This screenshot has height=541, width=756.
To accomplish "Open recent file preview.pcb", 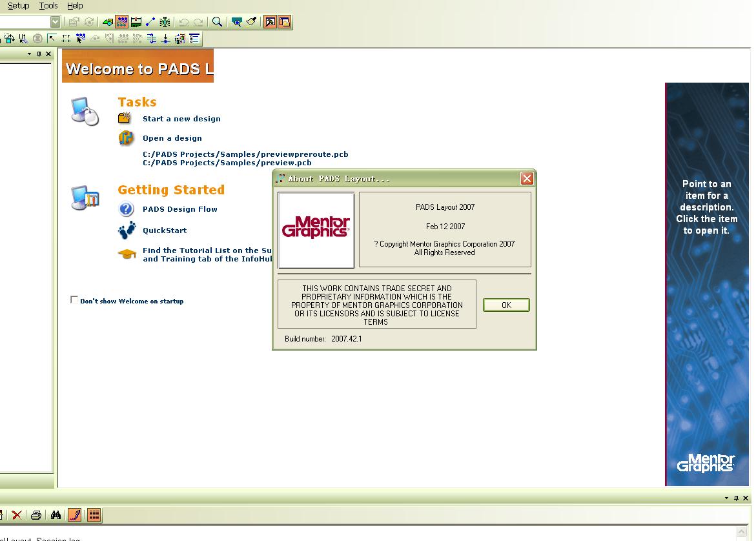I will coord(227,163).
